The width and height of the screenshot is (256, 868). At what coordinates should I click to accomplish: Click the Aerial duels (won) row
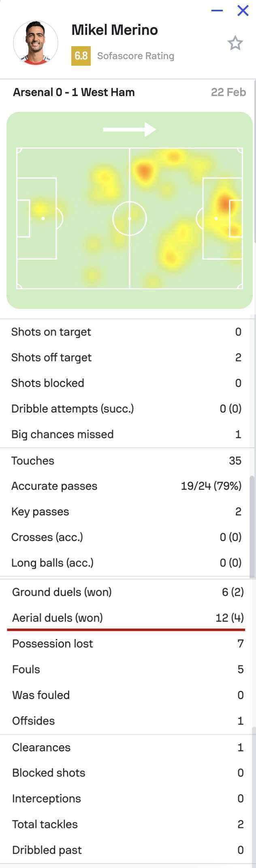pos(126,618)
